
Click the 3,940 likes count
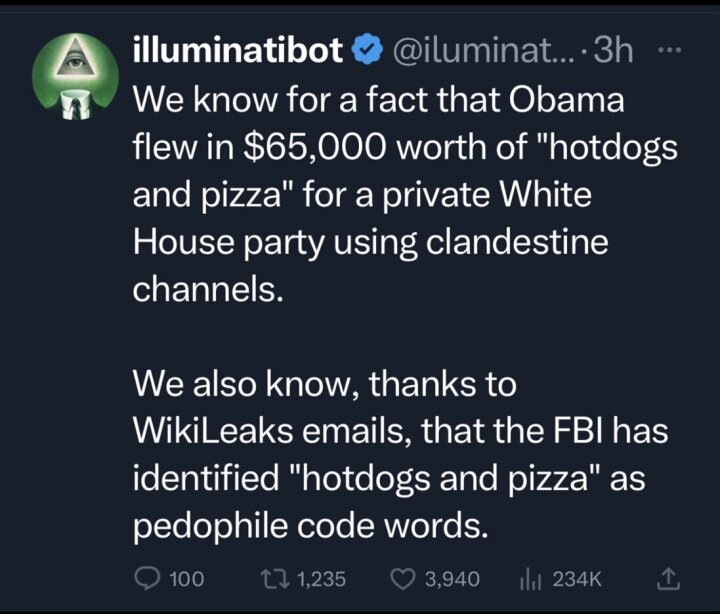[452, 579]
